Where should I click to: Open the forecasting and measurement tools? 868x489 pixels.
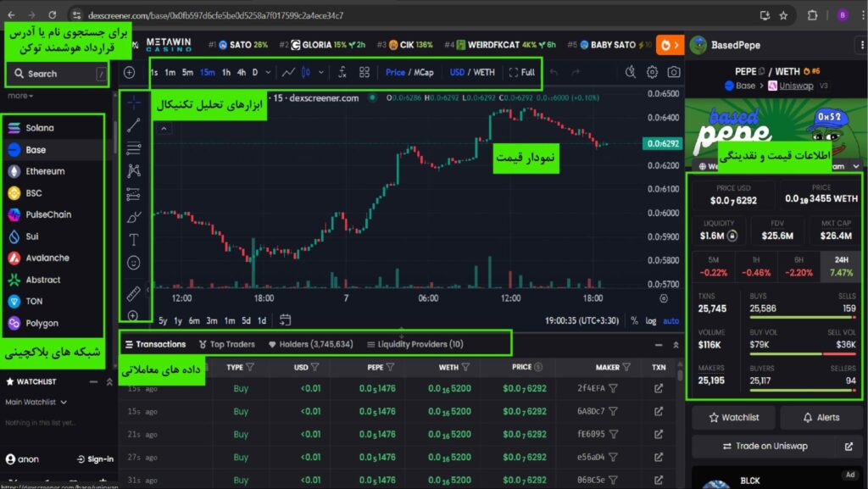click(x=133, y=194)
